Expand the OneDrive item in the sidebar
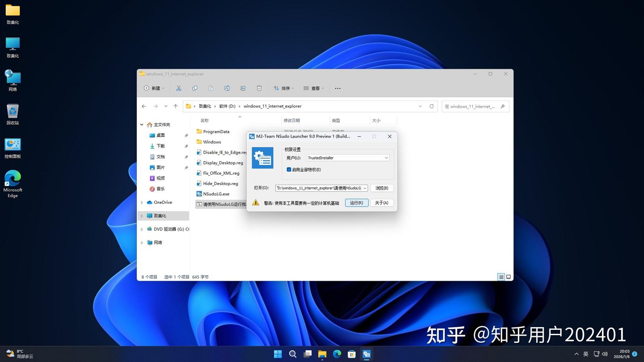Screen dimensions: 644x362 [x=142, y=202]
